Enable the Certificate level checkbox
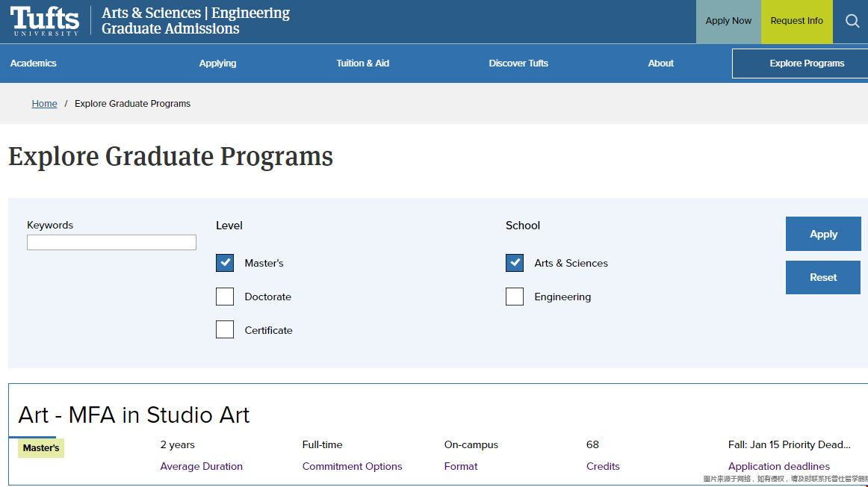The width and height of the screenshot is (868, 487). click(x=225, y=330)
